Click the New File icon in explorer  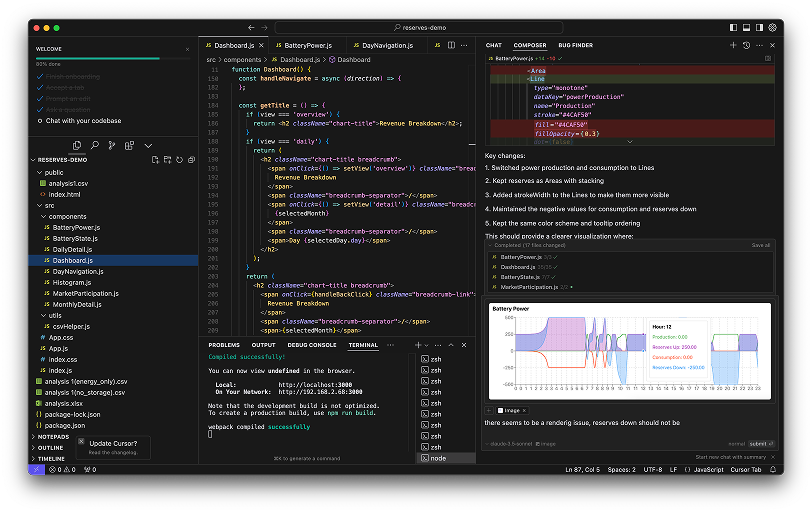click(154, 159)
